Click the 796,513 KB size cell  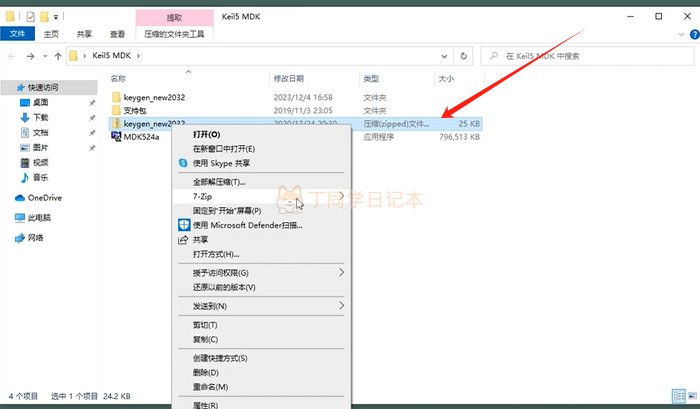tap(459, 137)
